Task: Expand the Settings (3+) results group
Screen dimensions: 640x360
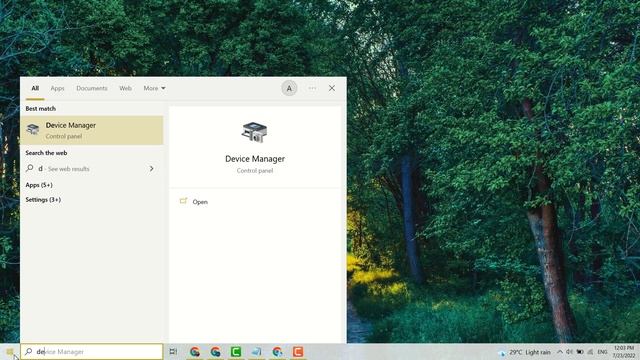Action: pyautogui.click(x=43, y=200)
